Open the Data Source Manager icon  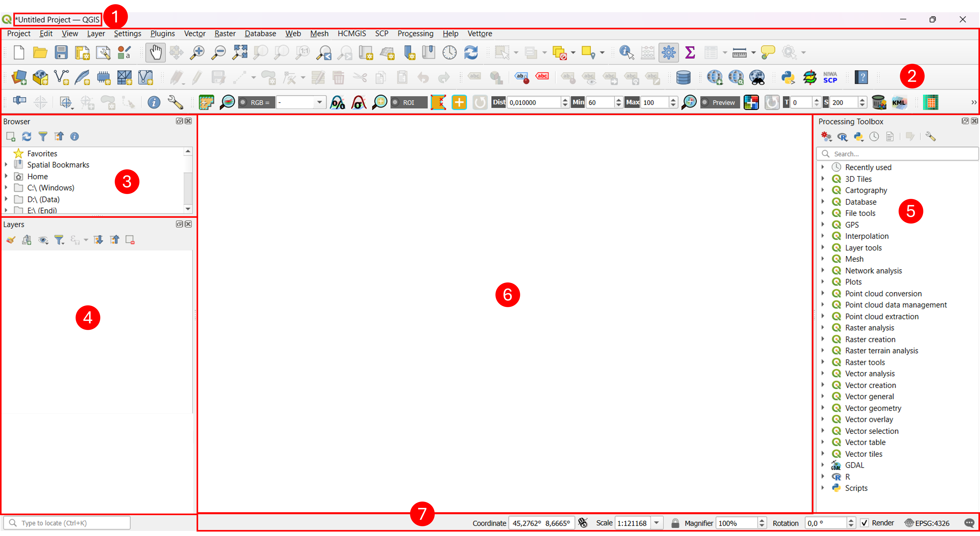[x=19, y=78]
